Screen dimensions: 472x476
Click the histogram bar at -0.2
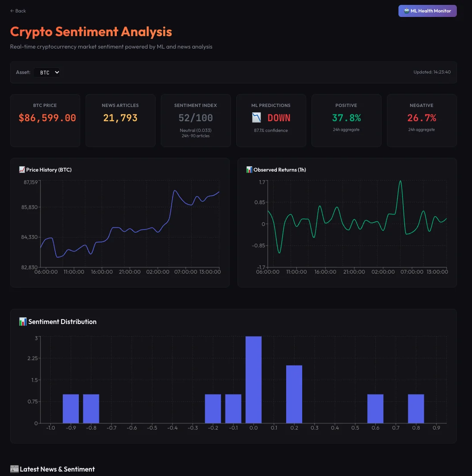point(213,409)
